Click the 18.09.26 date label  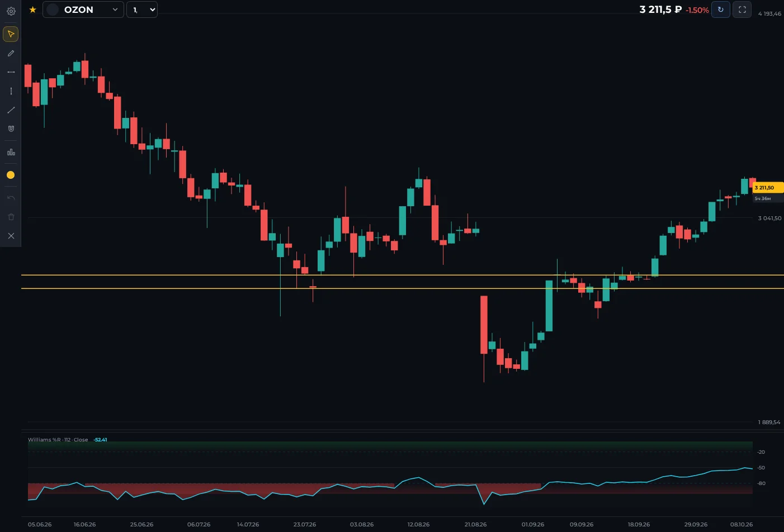pyautogui.click(x=639, y=524)
